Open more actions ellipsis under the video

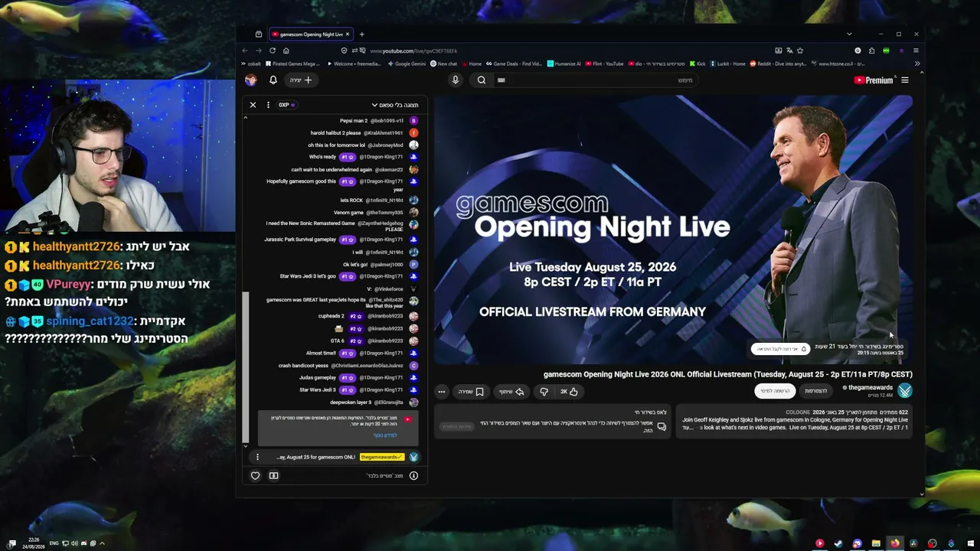(442, 392)
